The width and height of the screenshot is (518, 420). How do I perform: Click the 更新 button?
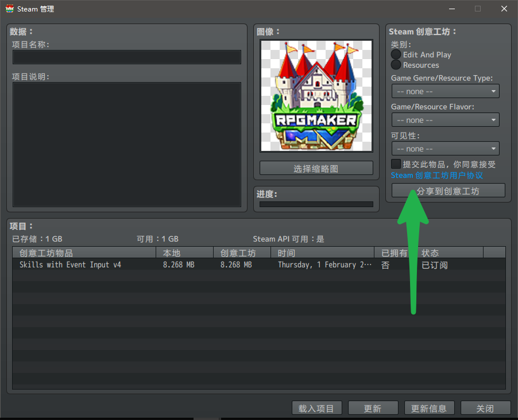pyautogui.click(x=373, y=408)
